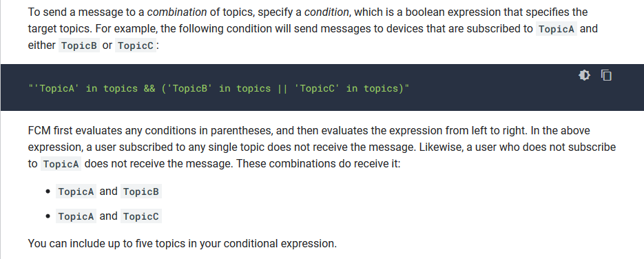644x259 pixels.
Task: Click TopicC in the second bullet item
Action: (x=141, y=216)
